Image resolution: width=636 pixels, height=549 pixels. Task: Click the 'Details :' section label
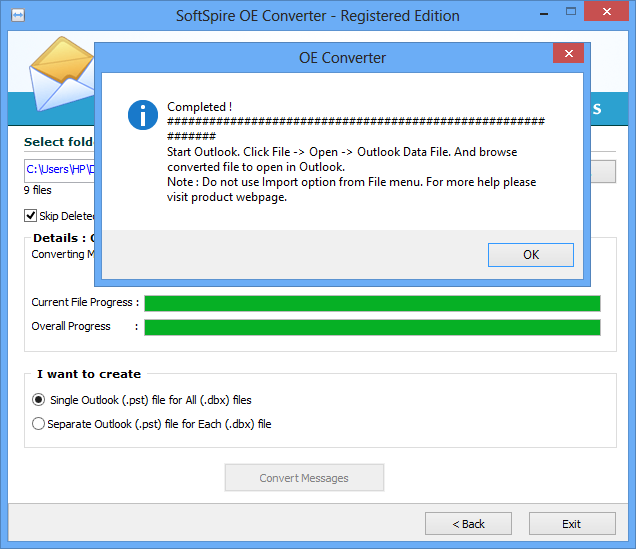pyautogui.click(x=60, y=238)
